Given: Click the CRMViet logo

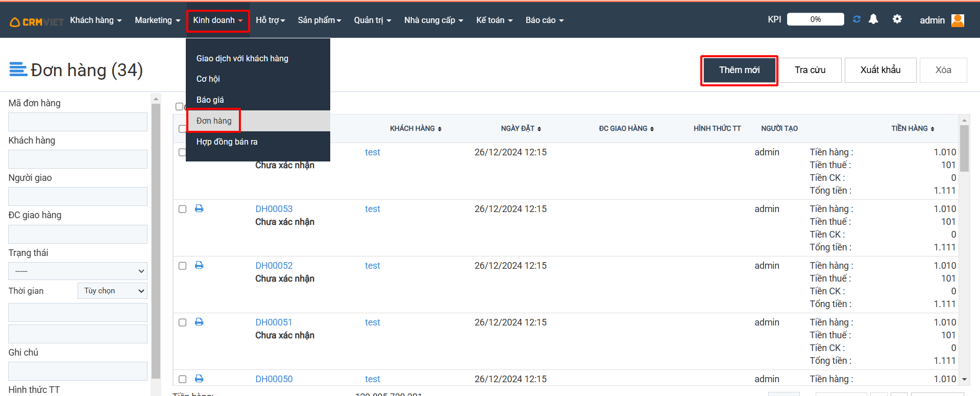Looking at the screenshot, I should tap(37, 21).
